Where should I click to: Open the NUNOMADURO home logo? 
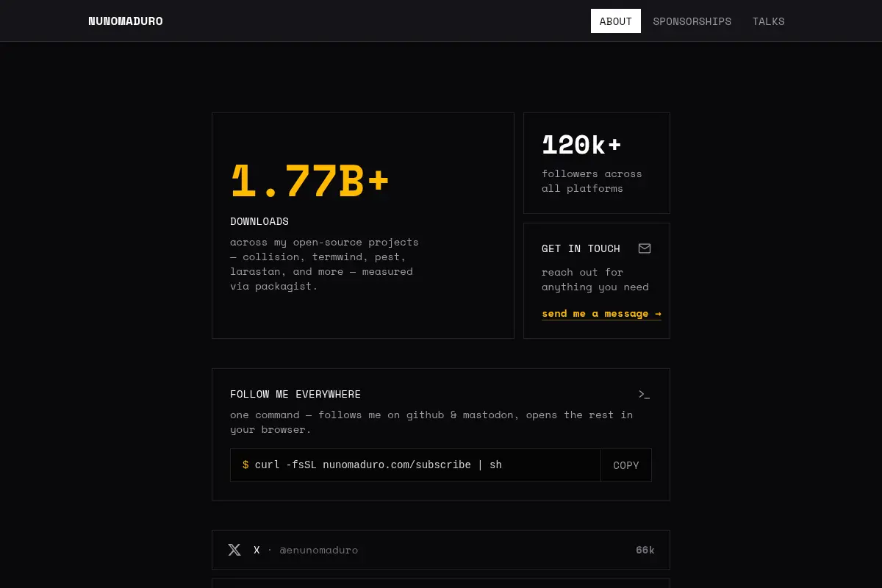click(x=126, y=21)
